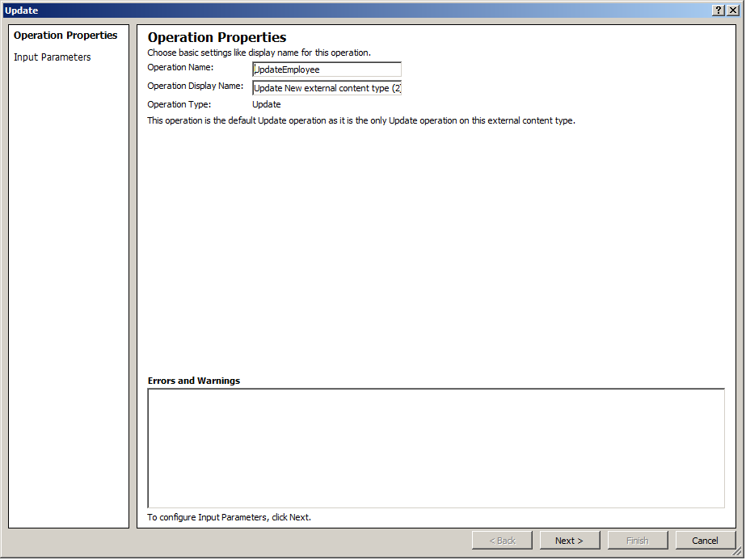Click the Operation Name text field
The image size is (746, 560).
(x=327, y=69)
